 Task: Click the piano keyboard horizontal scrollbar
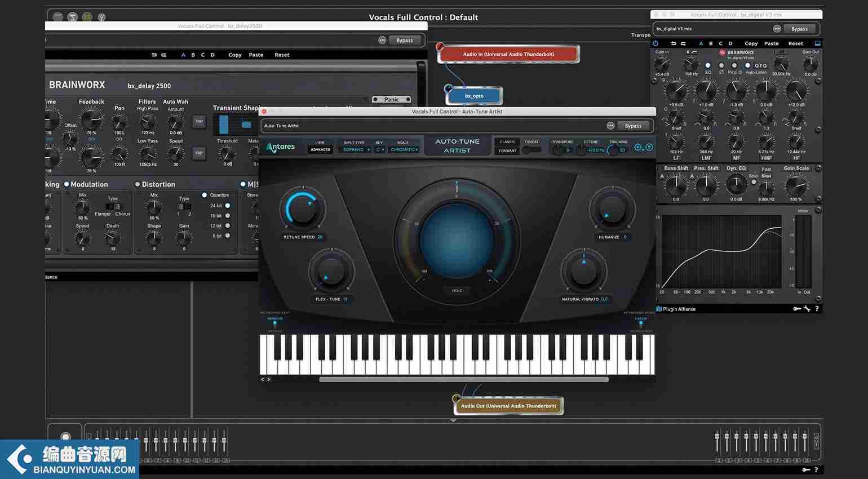(x=464, y=379)
